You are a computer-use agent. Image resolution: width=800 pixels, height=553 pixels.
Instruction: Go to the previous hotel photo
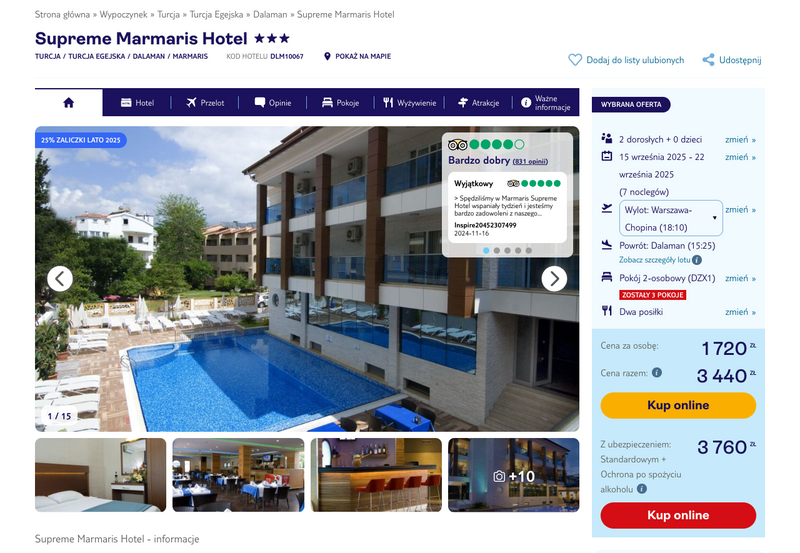tap(60, 279)
